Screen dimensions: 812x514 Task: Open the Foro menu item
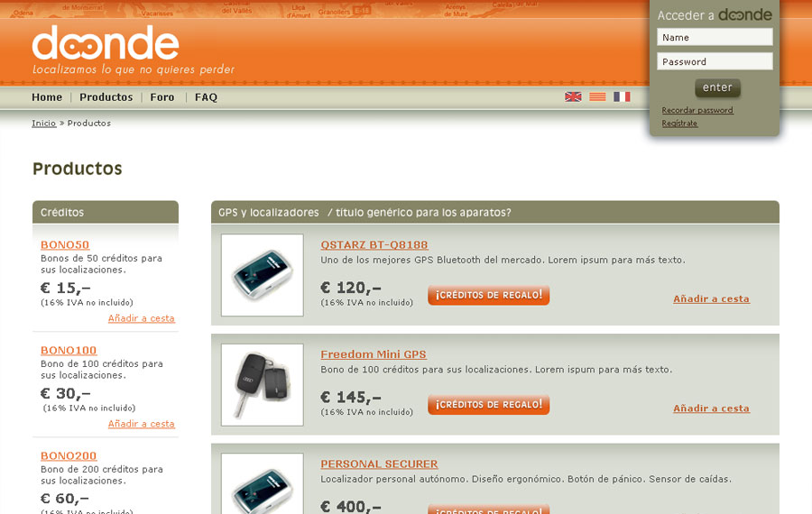pyautogui.click(x=162, y=97)
